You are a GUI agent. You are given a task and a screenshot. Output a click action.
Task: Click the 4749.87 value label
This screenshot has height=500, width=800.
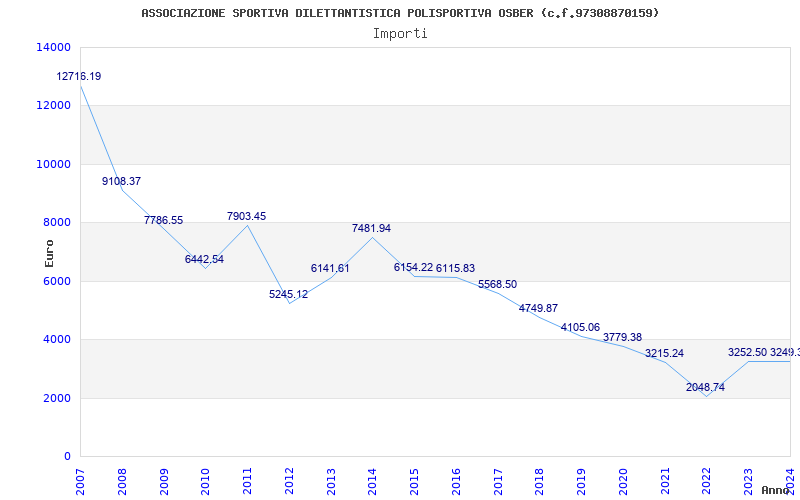point(538,308)
